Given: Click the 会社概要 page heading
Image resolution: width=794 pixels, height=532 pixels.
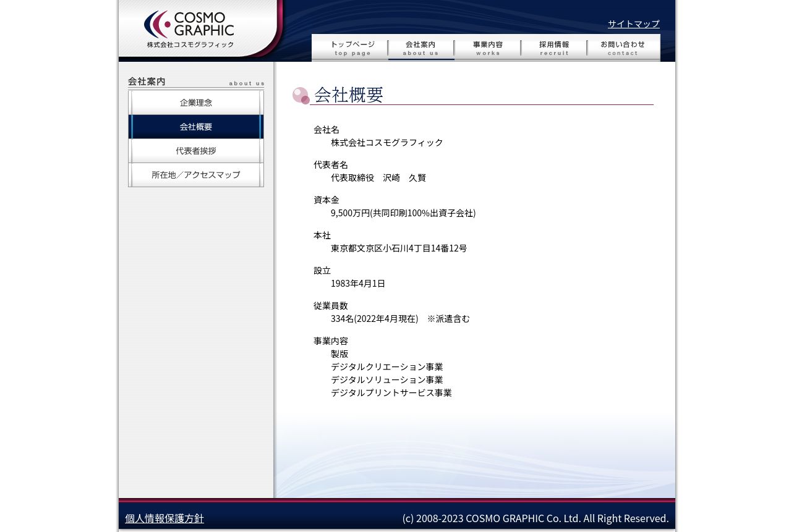Looking at the screenshot, I should click(349, 95).
